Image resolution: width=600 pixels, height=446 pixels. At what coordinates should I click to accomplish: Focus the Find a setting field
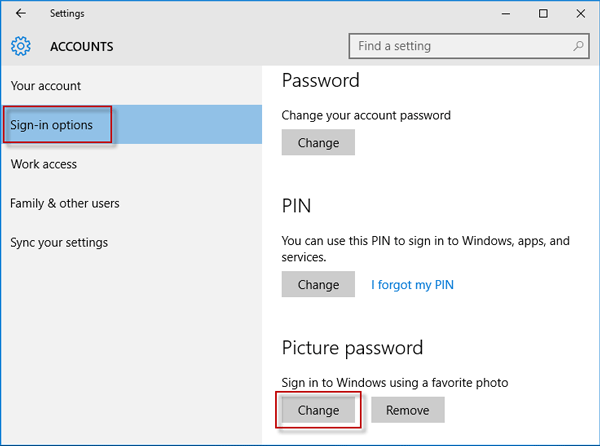[x=469, y=46]
